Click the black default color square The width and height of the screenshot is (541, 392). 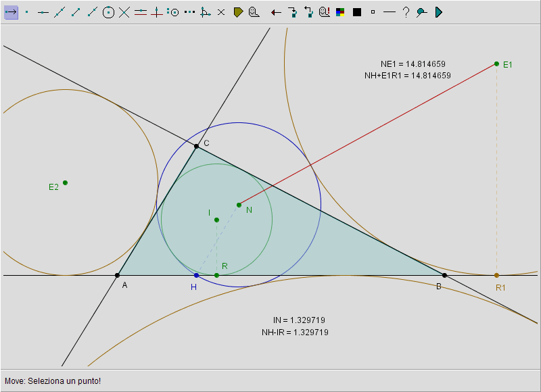pos(357,12)
